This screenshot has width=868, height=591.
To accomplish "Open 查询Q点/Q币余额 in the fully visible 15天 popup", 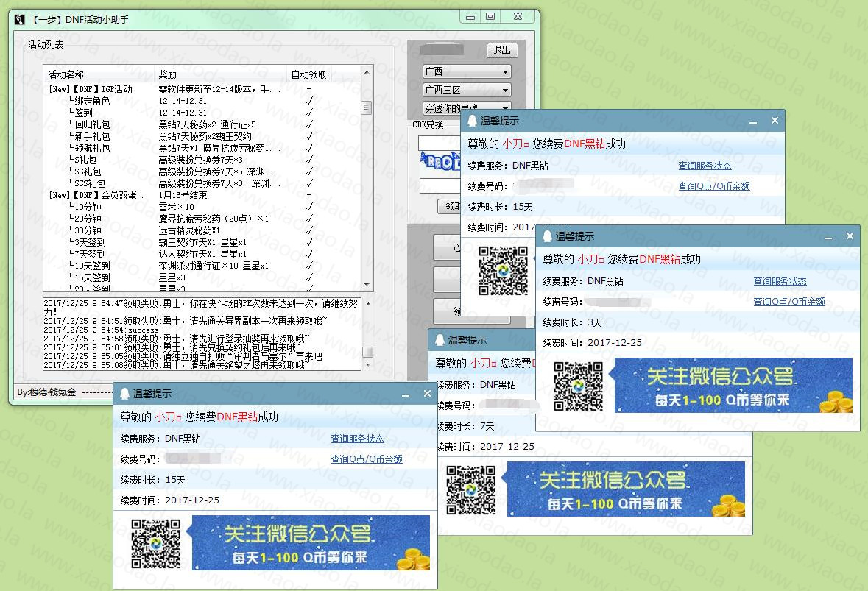I will [367, 459].
